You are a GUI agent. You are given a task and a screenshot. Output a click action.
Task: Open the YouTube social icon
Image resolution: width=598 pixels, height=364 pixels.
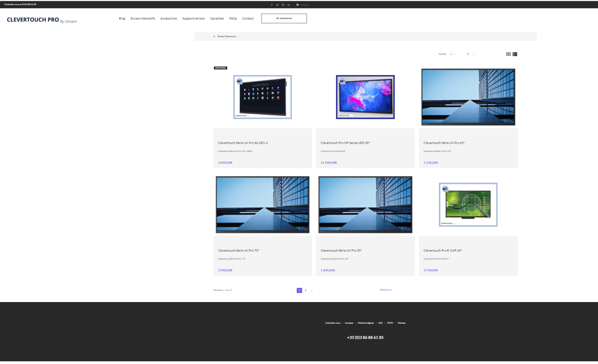tap(278, 5)
